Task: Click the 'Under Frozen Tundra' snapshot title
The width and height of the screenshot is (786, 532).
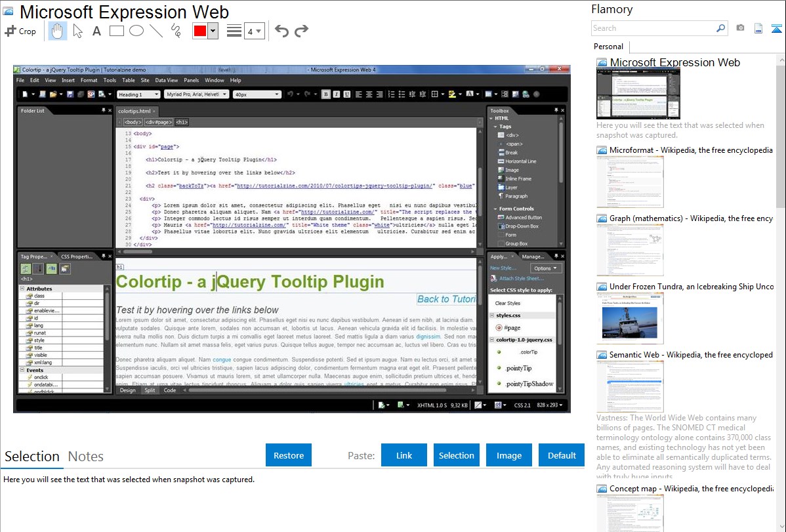Action: click(692, 286)
